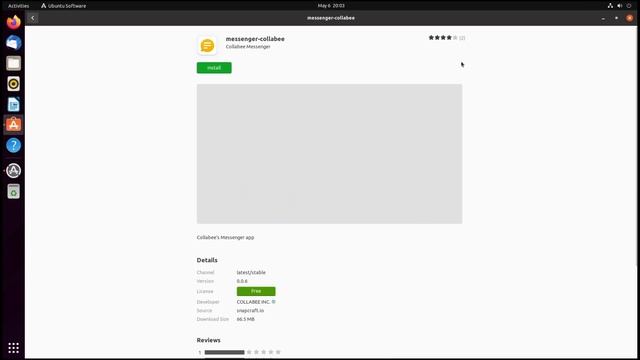Show Applications grid in the dock
This screenshot has height=360, width=640.
coord(13,348)
